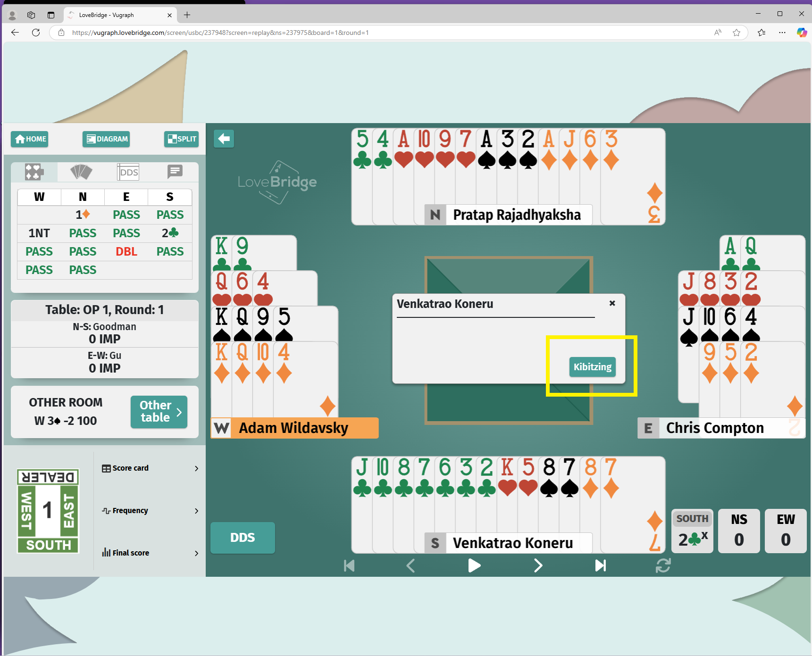This screenshot has width=812, height=656.
Task: Expand the Frequency section
Action: [x=150, y=511]
